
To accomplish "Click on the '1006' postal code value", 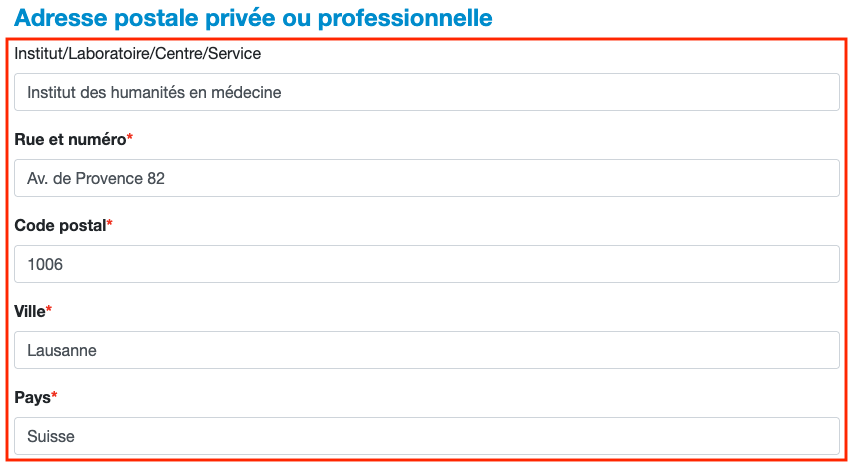I will coord(45,264).
